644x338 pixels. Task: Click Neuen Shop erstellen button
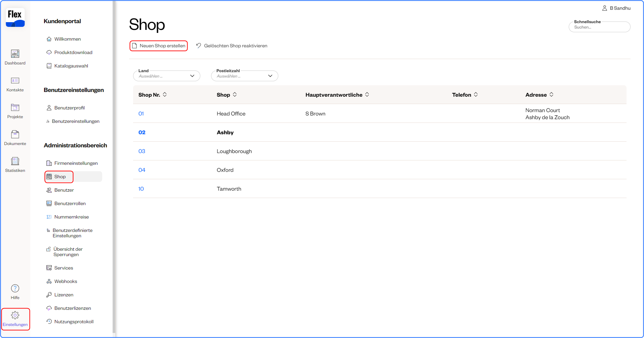[x=159, y=46]
